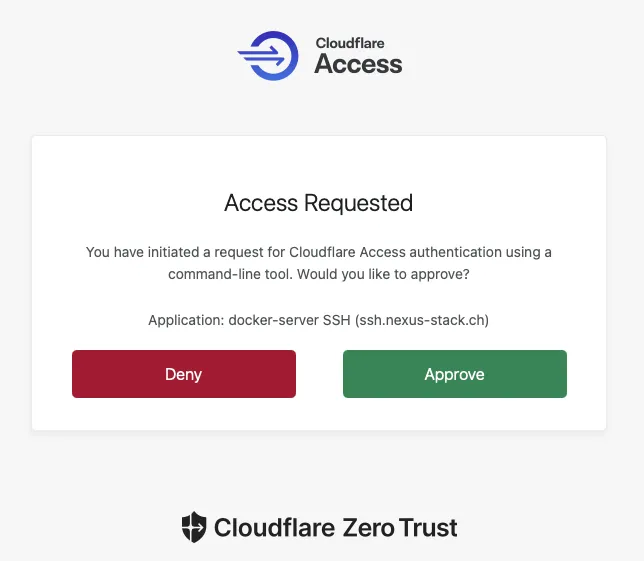Click the Zero Trust shield icon
This screenshot has width=644, height=561.
click(194, 527)
